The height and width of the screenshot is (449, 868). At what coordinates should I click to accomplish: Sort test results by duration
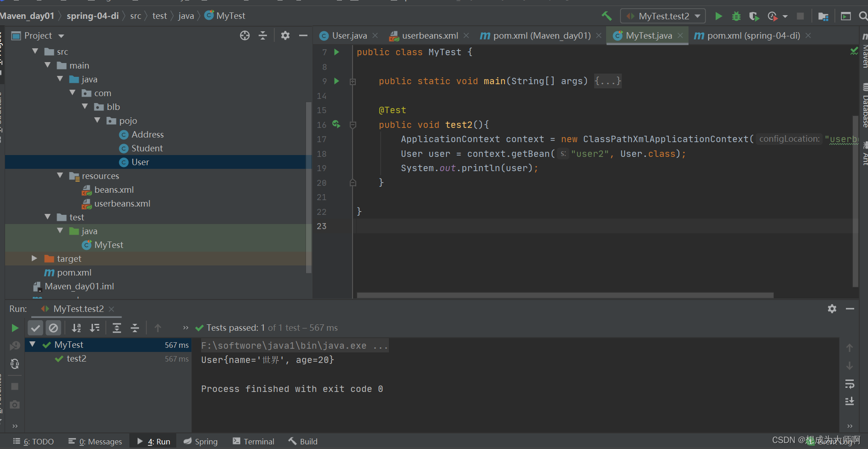click(94, 328)
